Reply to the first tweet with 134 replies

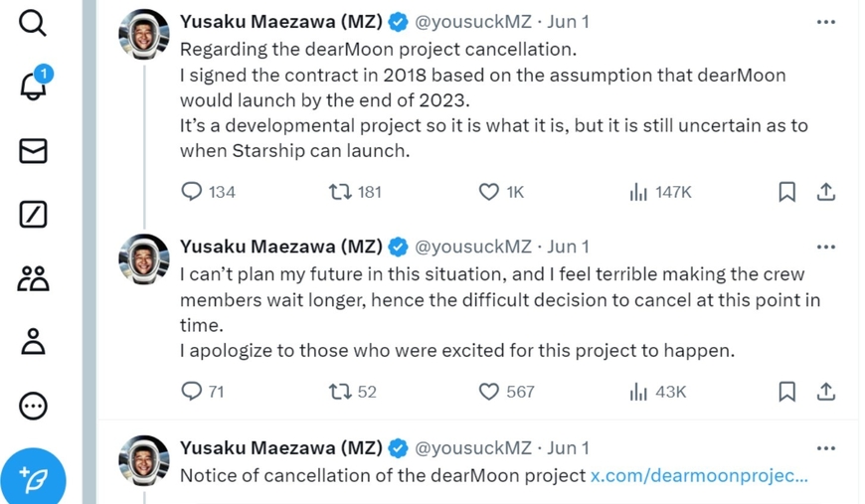tap(192, 192)
